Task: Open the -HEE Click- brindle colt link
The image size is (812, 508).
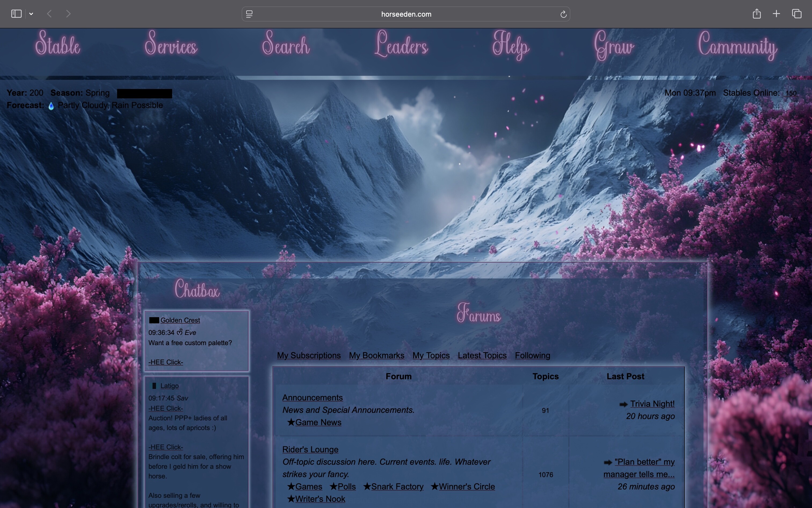Action: coord(166,447)
